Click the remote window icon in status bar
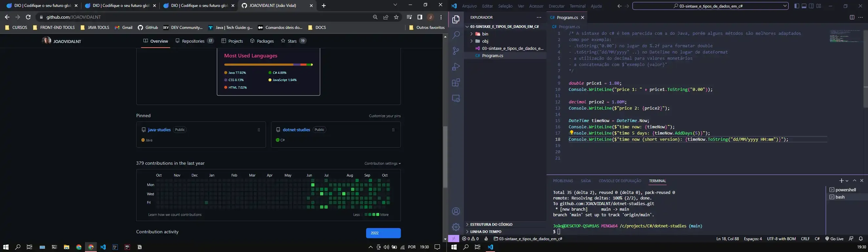The height and width of the screenshot is (252, 868). tap(454, 239)
